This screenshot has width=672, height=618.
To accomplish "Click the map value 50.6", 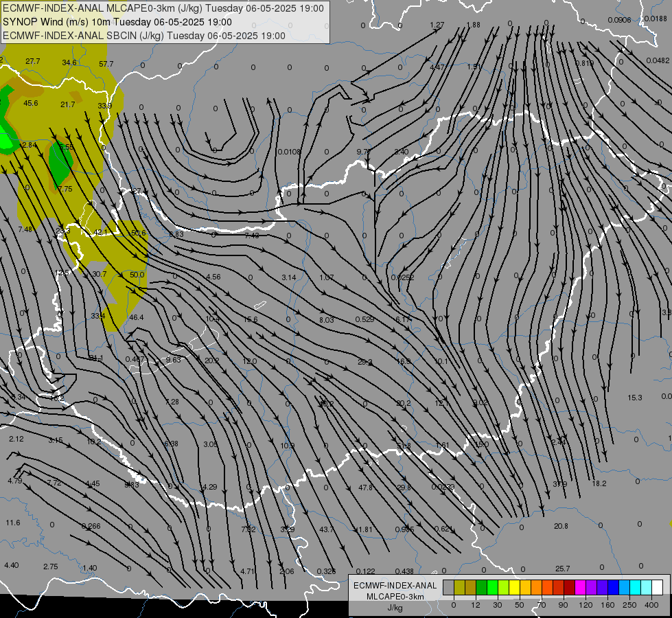I will pos(139,233).
